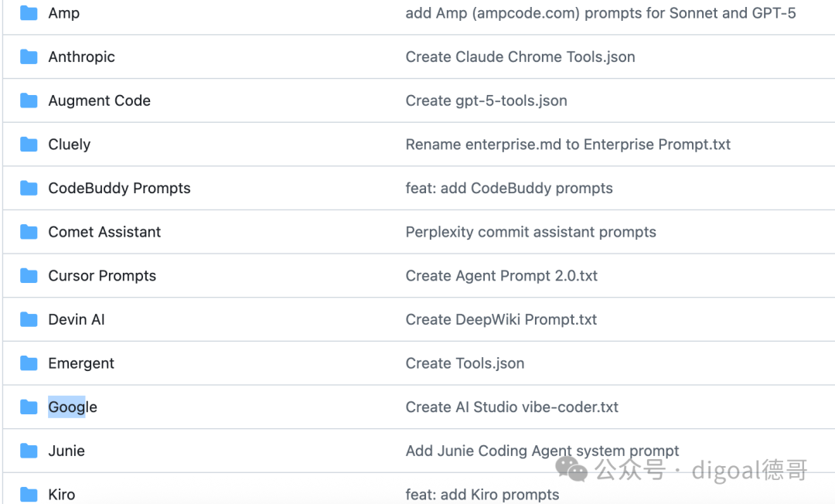Open the Anthropic folder
The width and height of the screenshot is (835, 504).
(x=81, y=56)
